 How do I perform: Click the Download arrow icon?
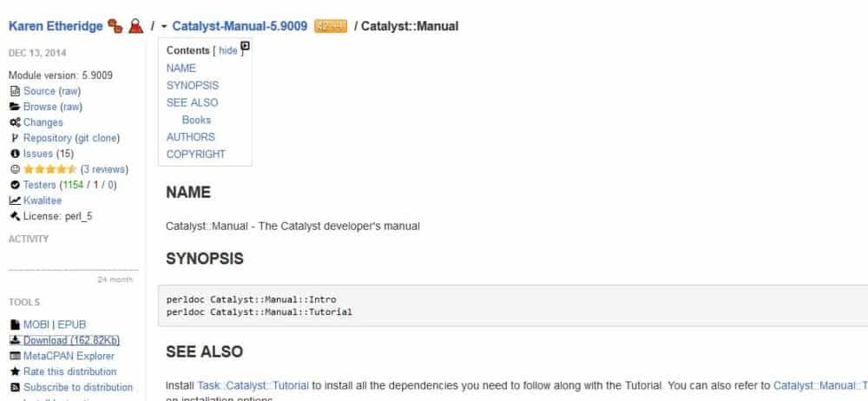pos(15,340)
